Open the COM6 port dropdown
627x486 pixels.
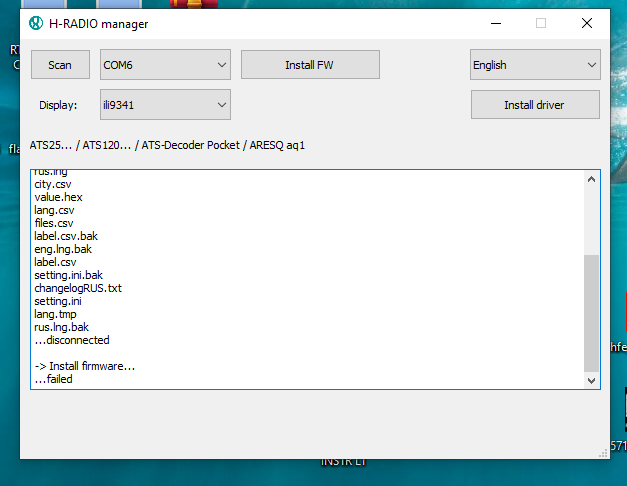click(165, 65)
